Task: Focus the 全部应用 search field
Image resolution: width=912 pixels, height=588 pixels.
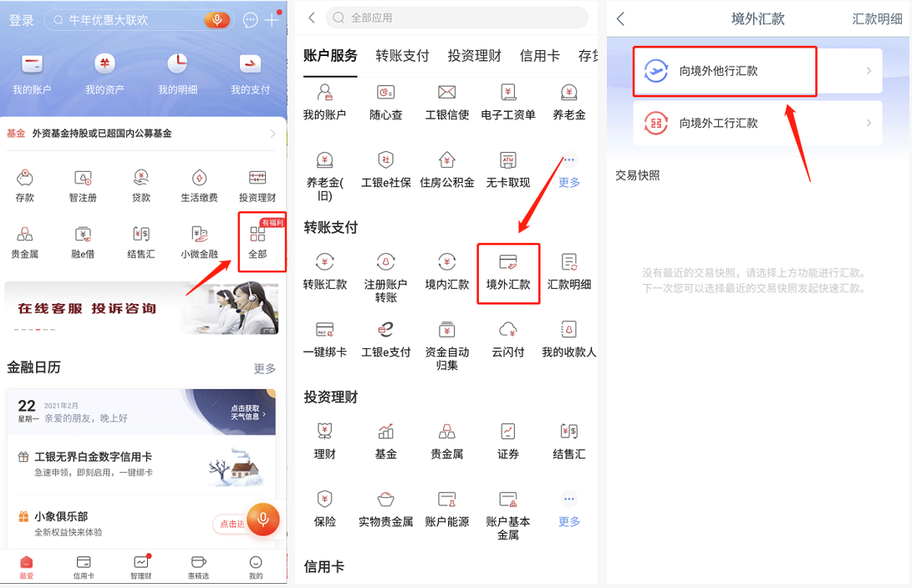Action: [456, 18]
